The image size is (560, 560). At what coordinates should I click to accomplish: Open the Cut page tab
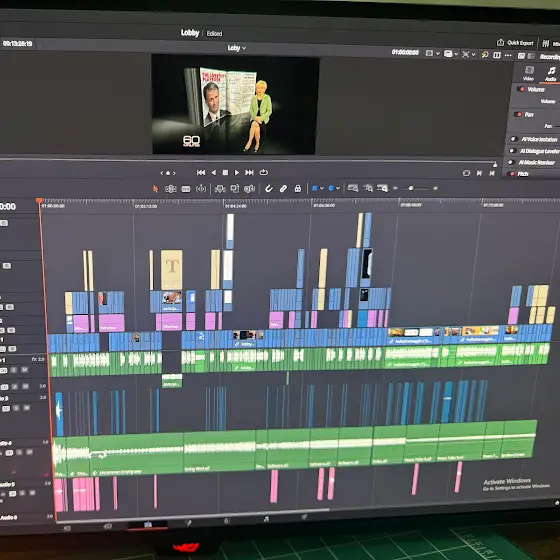coord(108,526)
